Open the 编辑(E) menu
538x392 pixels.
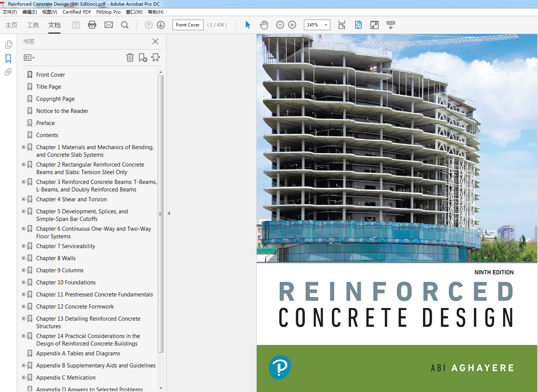29,12
